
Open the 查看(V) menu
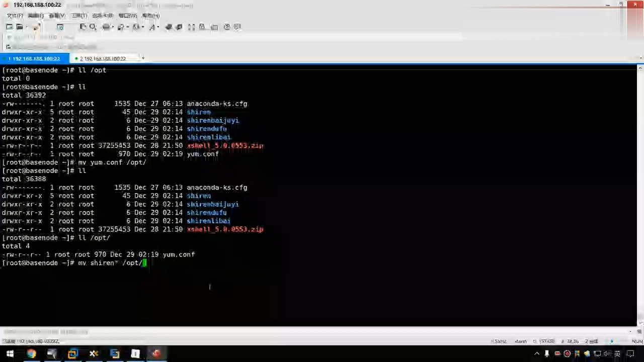click(x=57, y=16)
